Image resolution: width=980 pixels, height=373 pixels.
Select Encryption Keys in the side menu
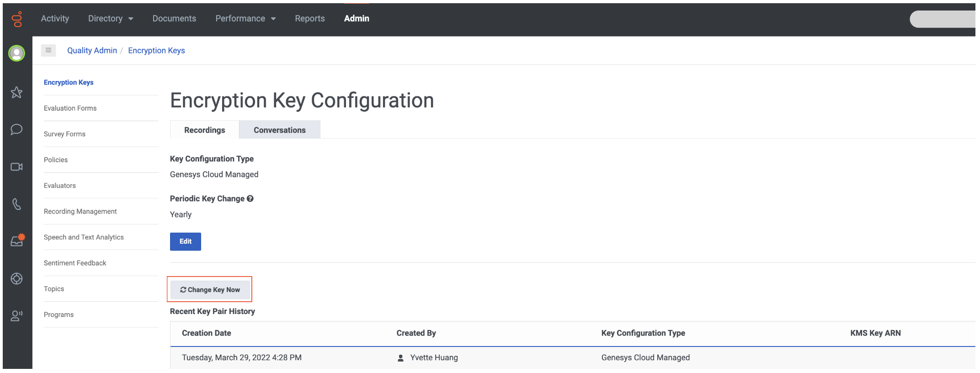(x=69, y=82)
